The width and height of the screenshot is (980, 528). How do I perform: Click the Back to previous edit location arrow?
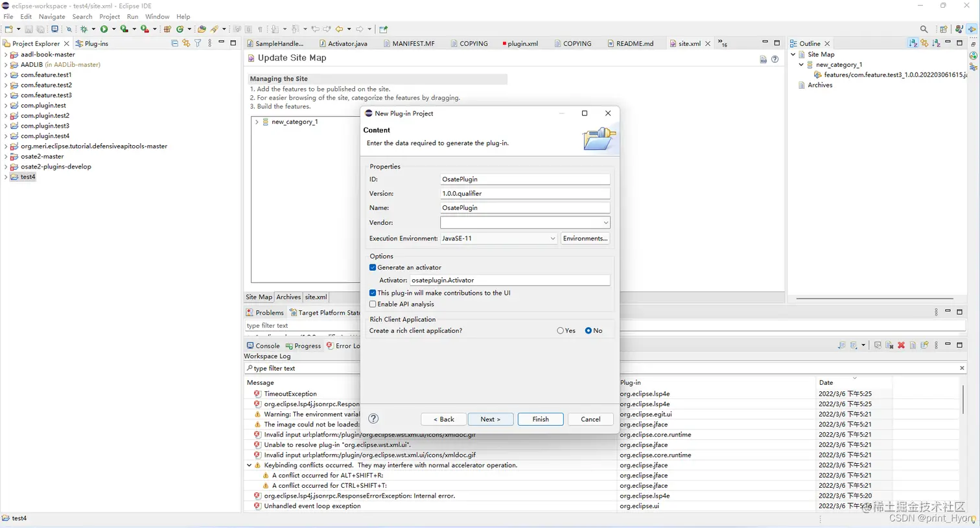[x=339, y=29]
